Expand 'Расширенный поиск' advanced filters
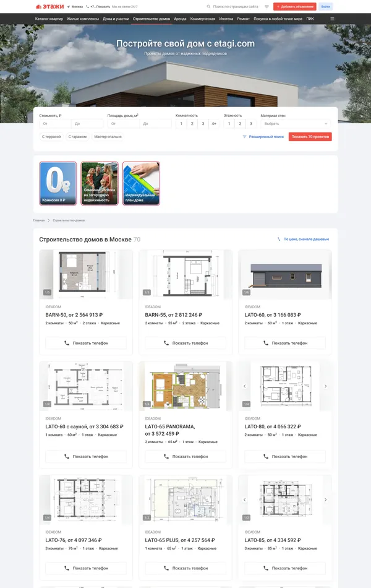The image size is (371, 588). tap(263, 137)
